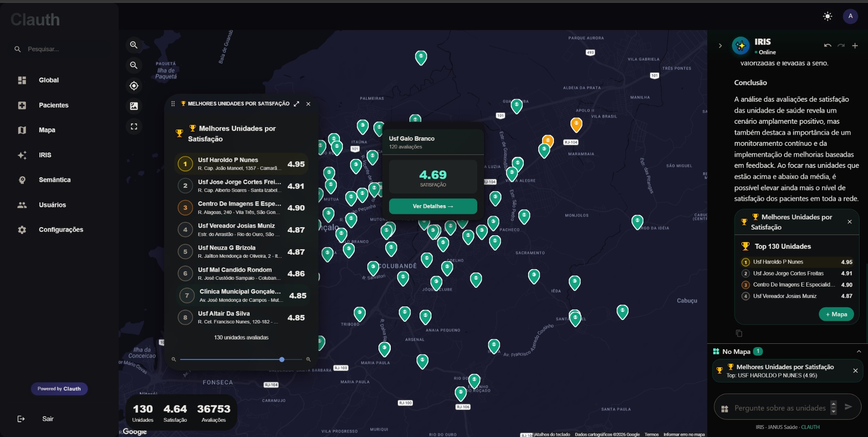Collapse the IRIS panel with the chevron

(x=720, y=45)
